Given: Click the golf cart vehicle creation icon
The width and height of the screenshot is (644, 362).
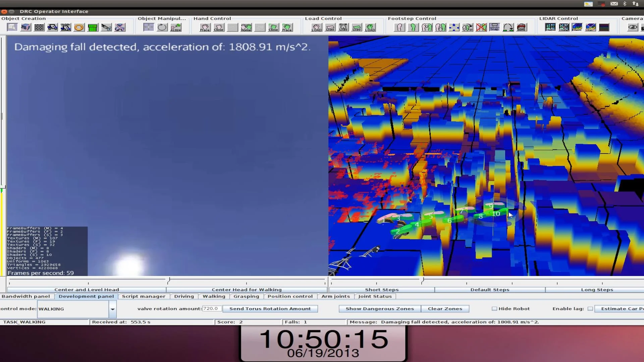Looking at the screenshot, I should [52, 27].
